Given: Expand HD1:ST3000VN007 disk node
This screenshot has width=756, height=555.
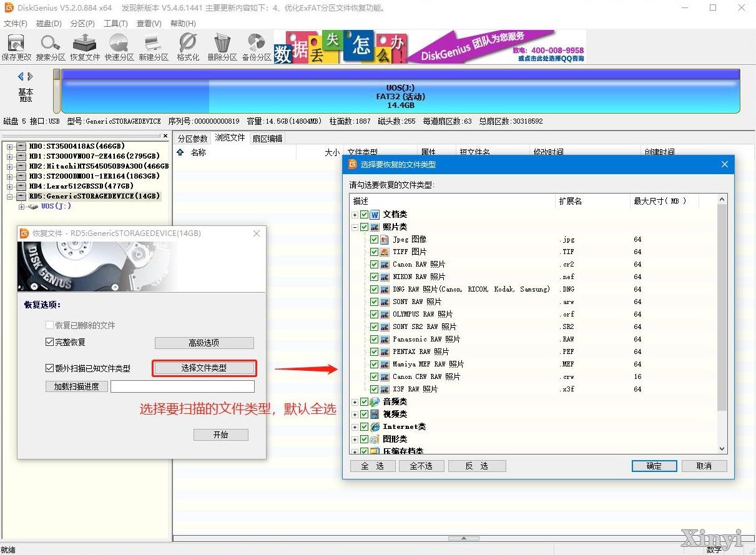Looking at the screenshot, I should 10,156.
